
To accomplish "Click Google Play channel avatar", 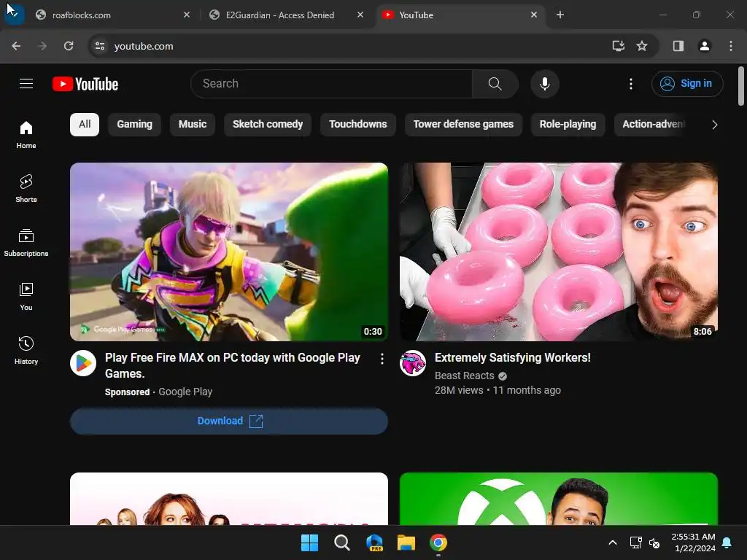I will [83, 363].
